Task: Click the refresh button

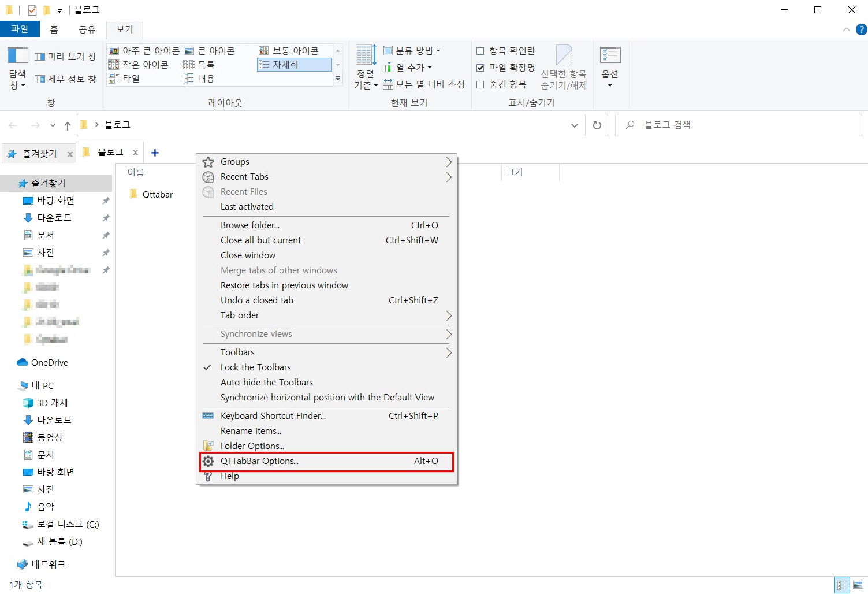Action: 597,125
